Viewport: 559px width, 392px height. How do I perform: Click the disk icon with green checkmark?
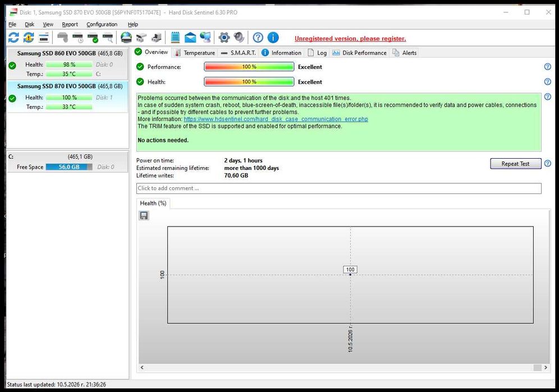pyautogui.click(x=93, y=38)
